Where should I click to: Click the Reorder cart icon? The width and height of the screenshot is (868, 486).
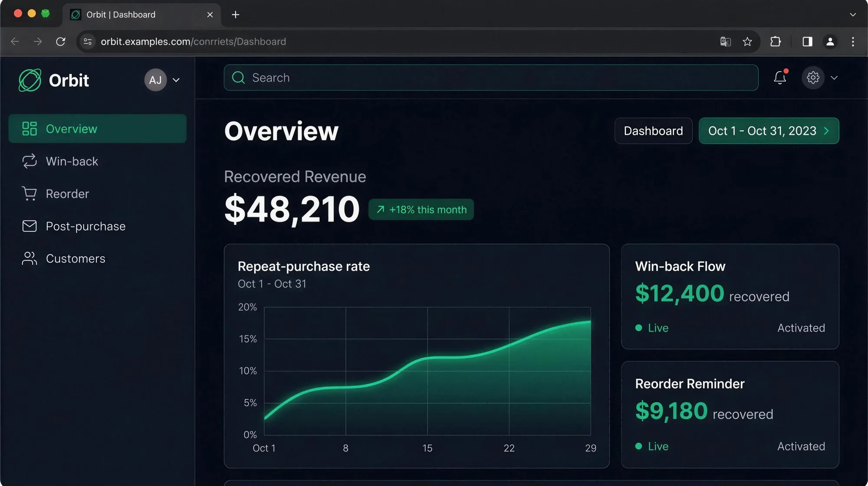(30, 194)
